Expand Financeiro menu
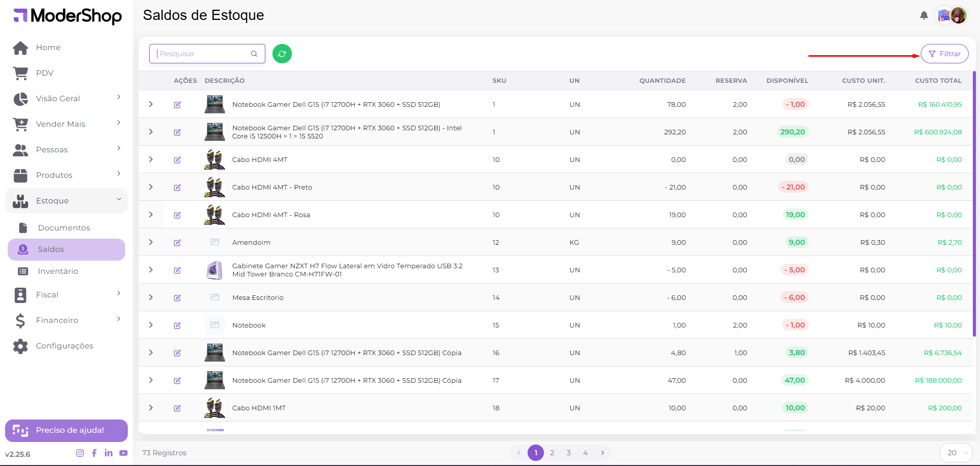Viewport: 980px width, 466px height. pyautogui.click(x=66, y=320)
